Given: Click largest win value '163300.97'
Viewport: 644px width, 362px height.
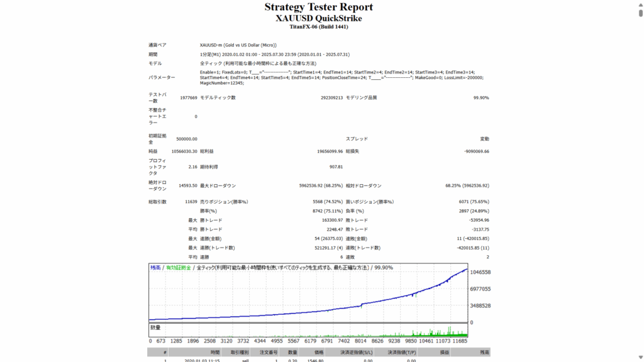Looking at the screenshot, I should 332,221.
